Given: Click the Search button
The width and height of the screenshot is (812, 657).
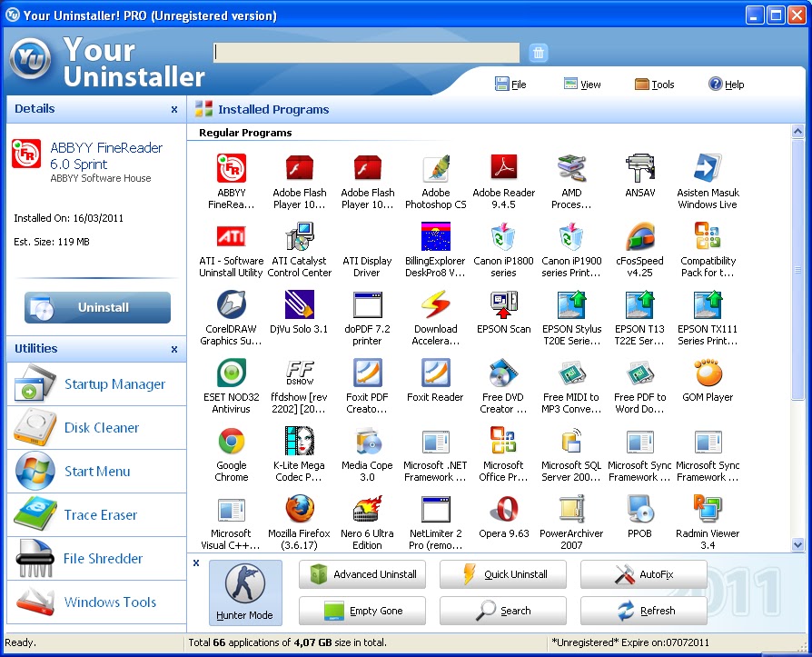Looking at the screenshot, I should tap(503, 611).
